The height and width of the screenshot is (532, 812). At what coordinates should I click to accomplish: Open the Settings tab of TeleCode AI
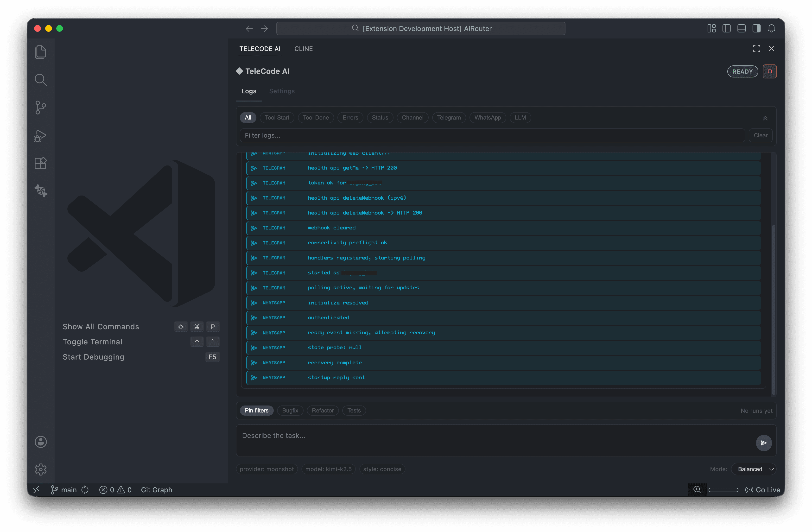281,91
